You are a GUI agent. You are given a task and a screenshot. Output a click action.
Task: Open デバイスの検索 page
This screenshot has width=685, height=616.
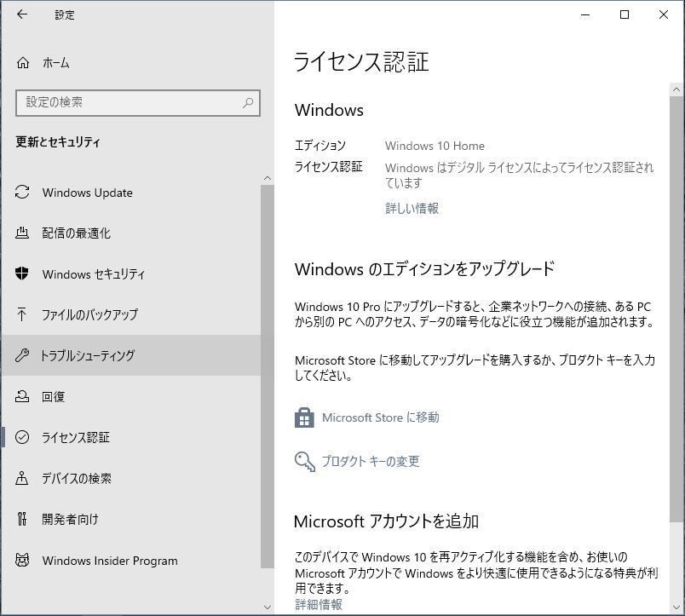click(x=131, y=478)
